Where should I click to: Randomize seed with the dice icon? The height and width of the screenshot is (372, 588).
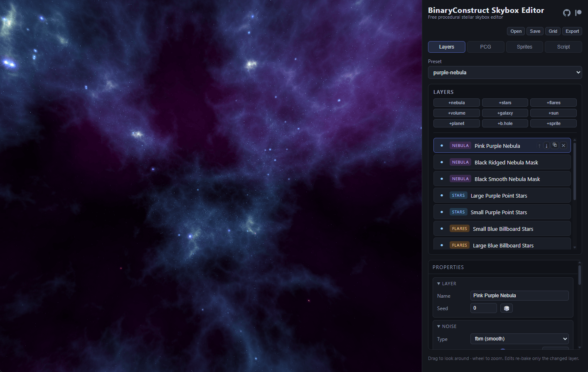(x=507, y=308)
